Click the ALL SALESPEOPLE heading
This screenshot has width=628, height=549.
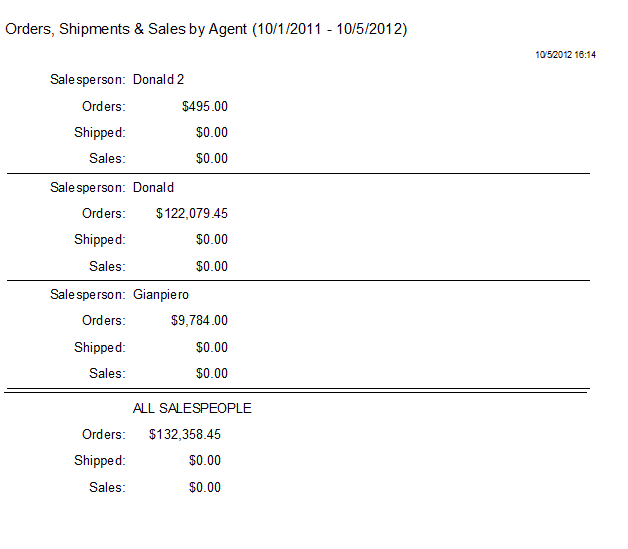(192, 408)
